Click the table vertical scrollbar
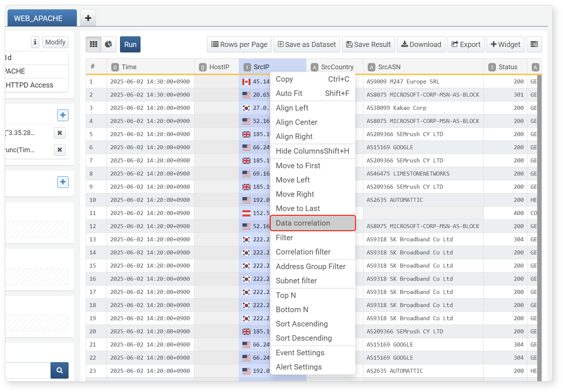Screen dimensions: 563x392 point(539,228)
